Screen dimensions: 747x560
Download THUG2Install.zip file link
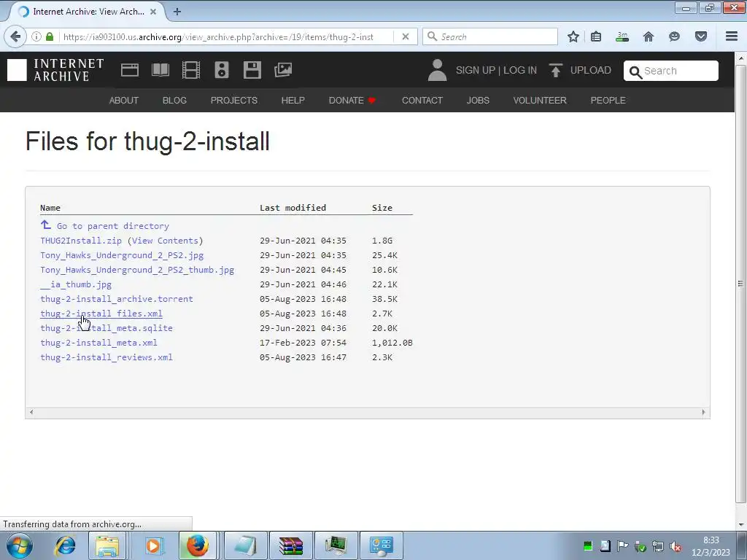(x=81, y=241)
